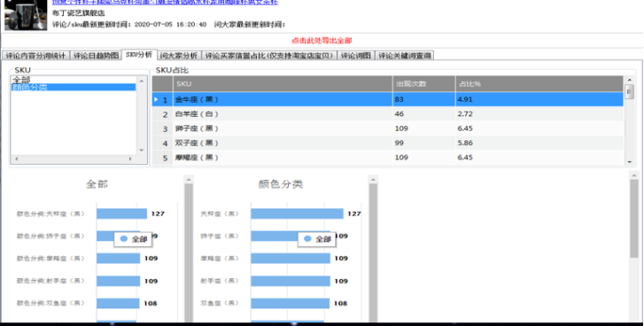The height and width of the screenshot is (326, 644).
Task: Click the 颜色分类:双鱼座（黑）axis label
Action: click(50, 303)
